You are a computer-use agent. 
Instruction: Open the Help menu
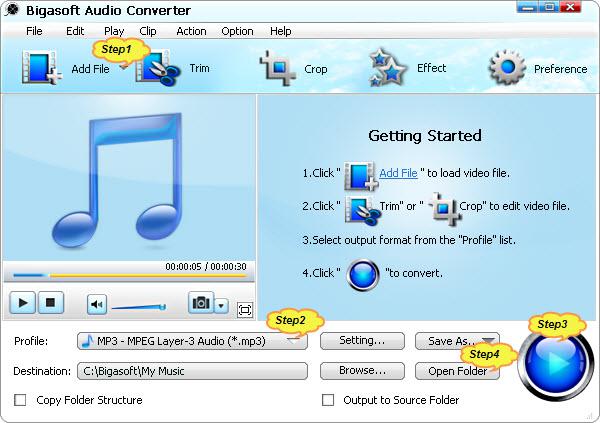pos(280,31)
